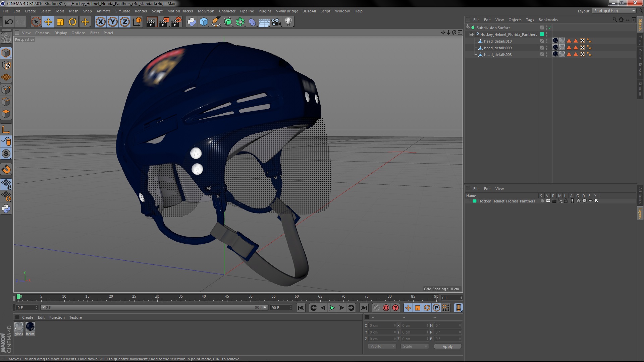Click the layer color swatch of Hockey_Helmet_Florida_Panthers
The width and height of the screenshot is (644, 362).
(475, 201)
